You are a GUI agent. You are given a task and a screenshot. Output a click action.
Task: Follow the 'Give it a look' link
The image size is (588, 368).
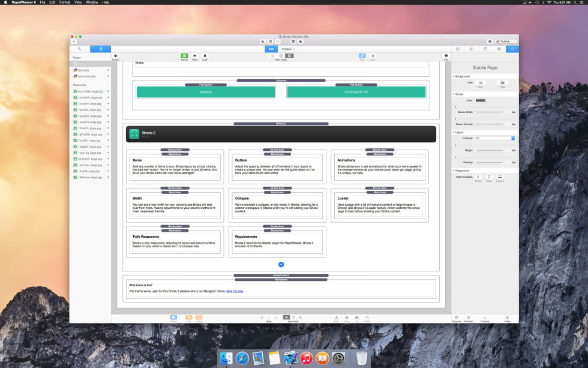click(235, 291)
